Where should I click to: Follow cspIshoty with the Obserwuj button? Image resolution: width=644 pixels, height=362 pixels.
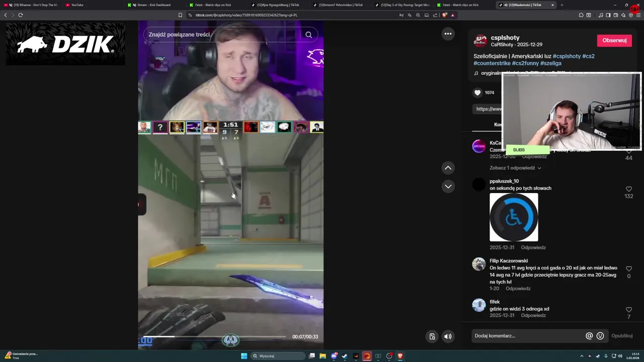click(x=614, y=41)
